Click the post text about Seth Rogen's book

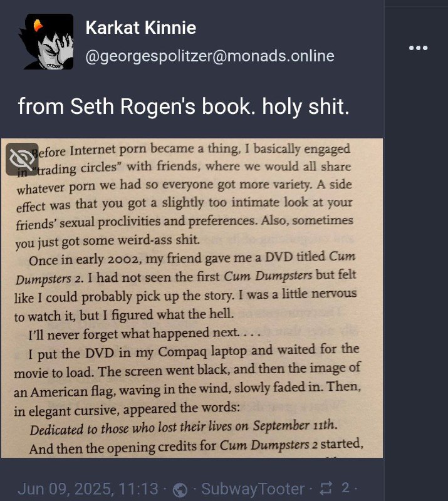click(184, 106)
